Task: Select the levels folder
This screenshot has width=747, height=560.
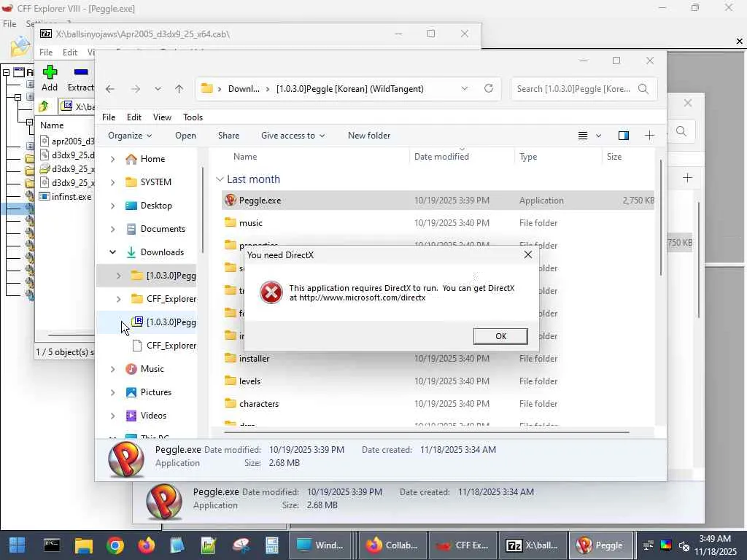Action: [249, 381]
